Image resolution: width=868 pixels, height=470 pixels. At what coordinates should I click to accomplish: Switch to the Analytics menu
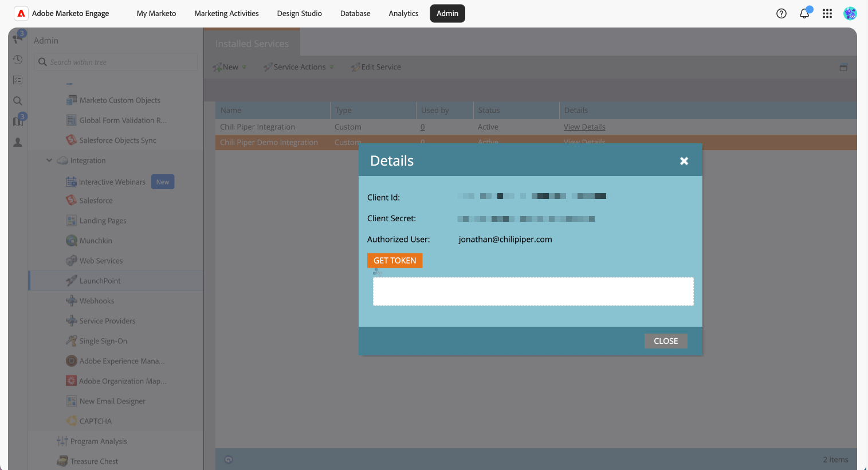coord(403,13)
